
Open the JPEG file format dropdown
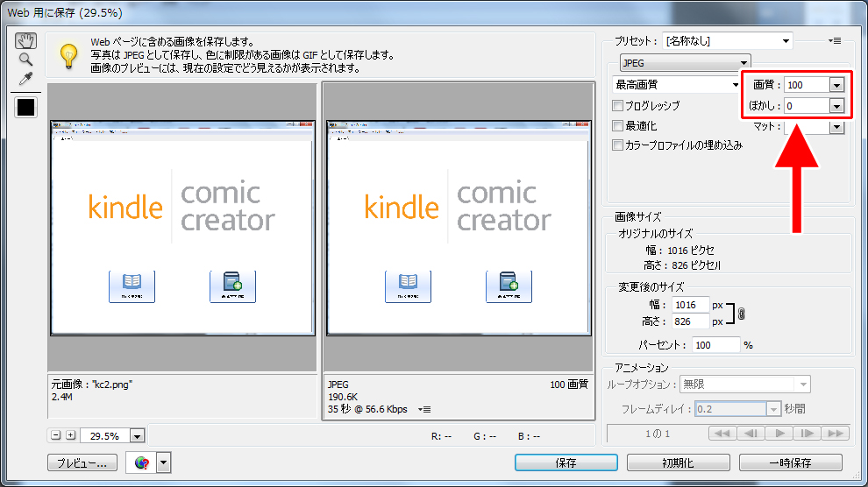[x=685, y=63]
